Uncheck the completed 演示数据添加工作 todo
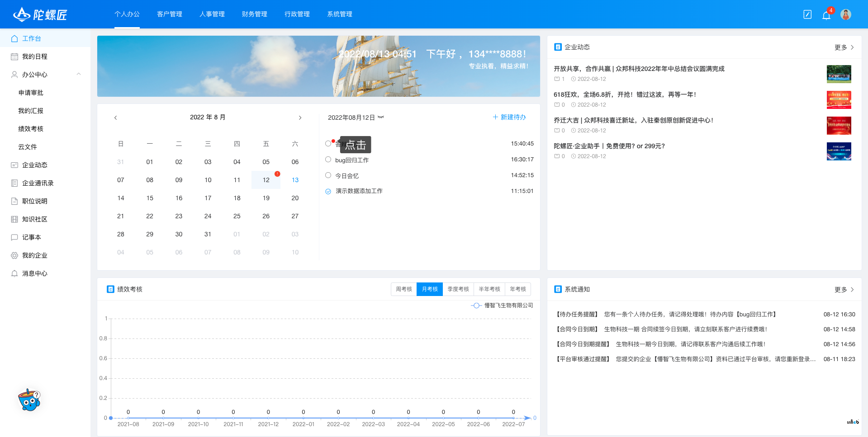868x437 pixels. [x=328, y=191]
